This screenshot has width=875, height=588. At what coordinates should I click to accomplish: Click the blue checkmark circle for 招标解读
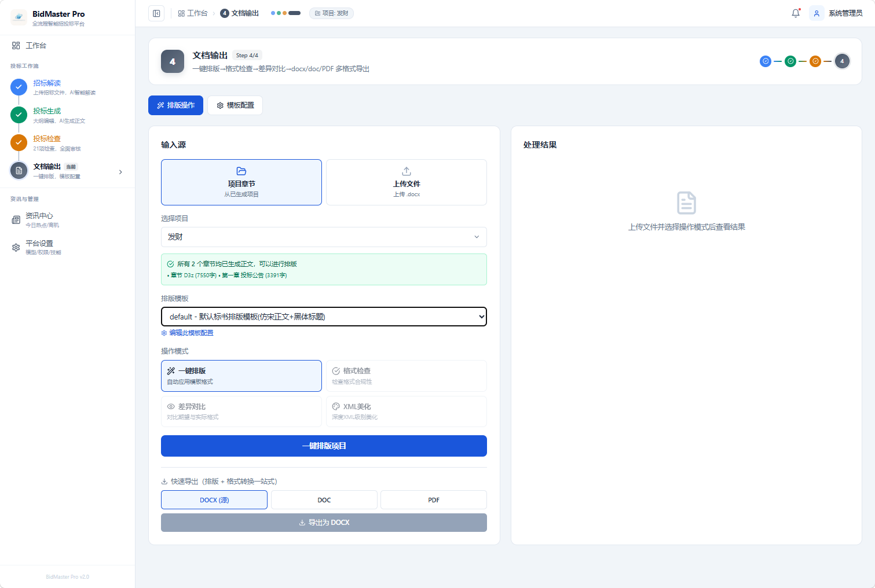(x=19, y=87)
